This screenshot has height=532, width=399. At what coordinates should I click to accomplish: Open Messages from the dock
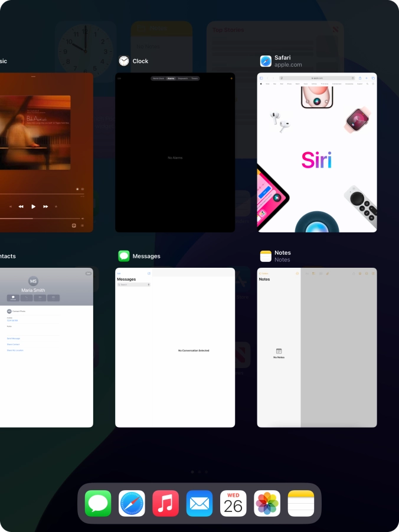[x=98, y=504]
